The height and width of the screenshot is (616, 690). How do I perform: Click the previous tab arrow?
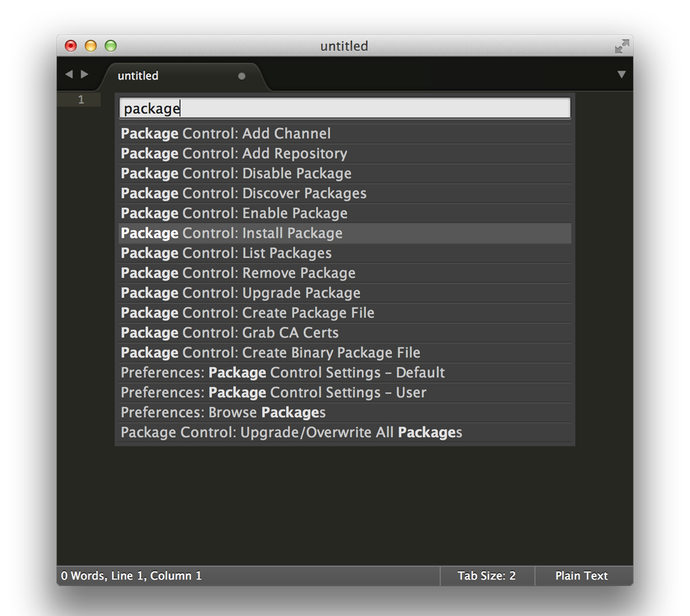pyautogui.click(x=69, y=74)
